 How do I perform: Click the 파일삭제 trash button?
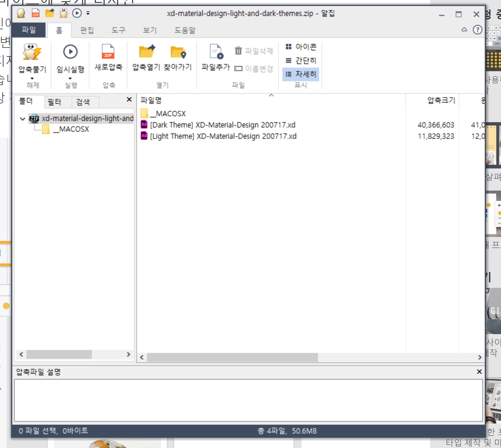[x=254, y=51]
